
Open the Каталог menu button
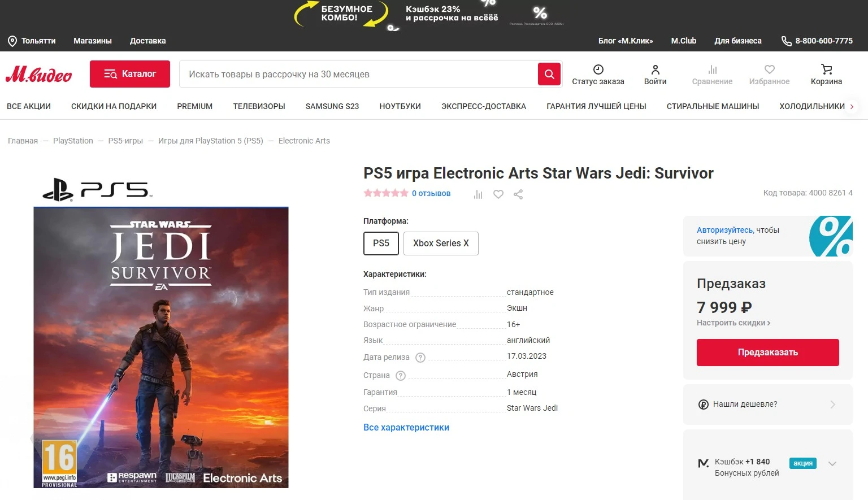coord(130,74)
